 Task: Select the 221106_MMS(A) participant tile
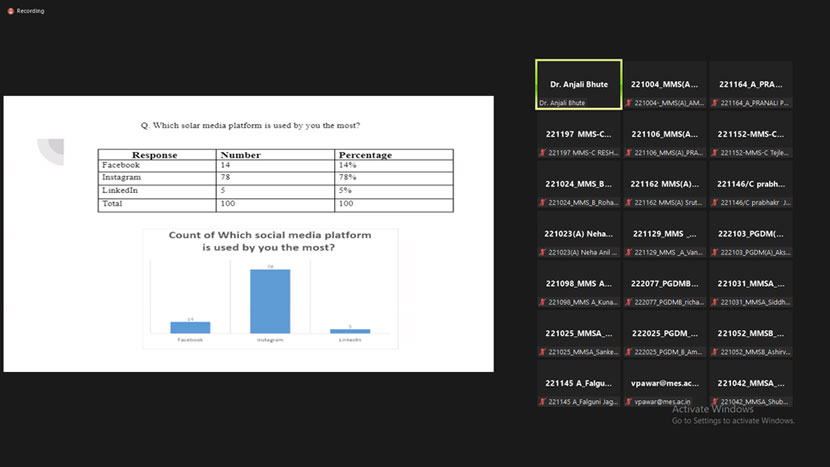(664, 134)
